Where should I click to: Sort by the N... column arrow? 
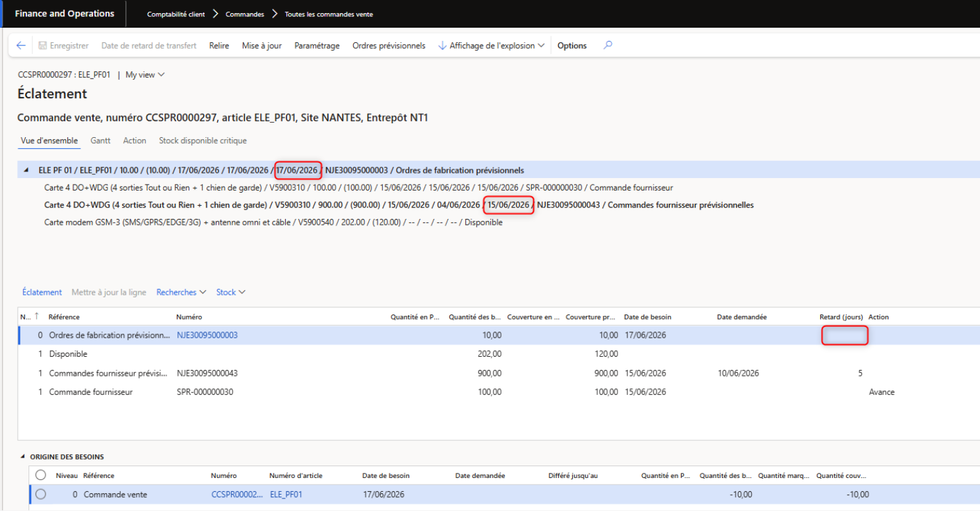point(36,317)
